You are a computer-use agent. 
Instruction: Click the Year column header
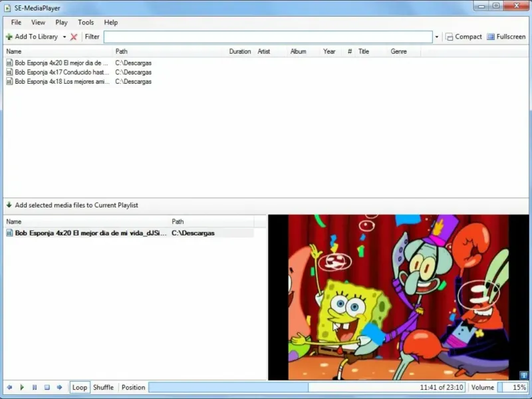[x=329, y=52]
